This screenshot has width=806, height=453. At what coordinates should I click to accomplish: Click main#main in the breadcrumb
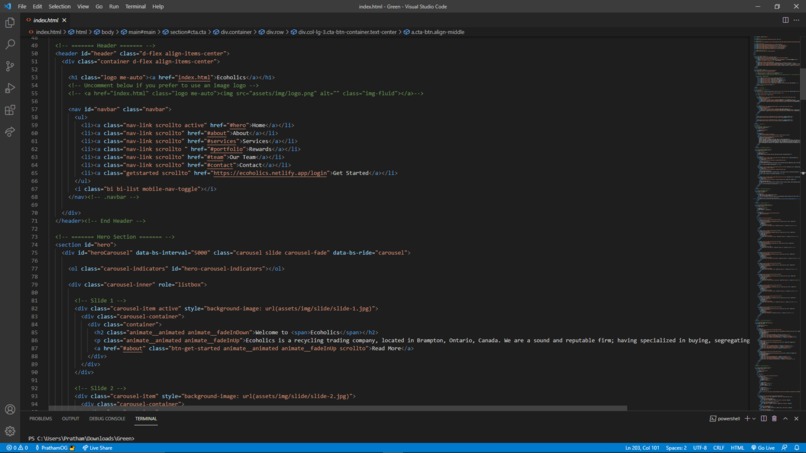pyautogui.click(x=141, y=32)
